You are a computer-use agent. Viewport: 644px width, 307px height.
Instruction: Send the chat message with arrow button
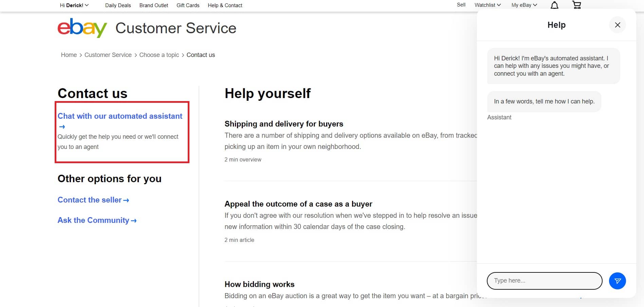point(618,281)
